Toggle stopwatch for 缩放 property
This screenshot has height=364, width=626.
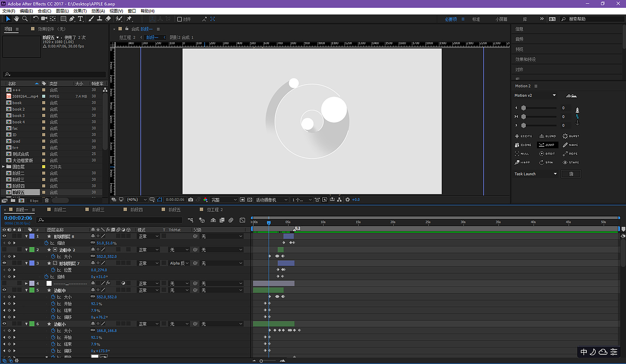[x=47, y=243]
